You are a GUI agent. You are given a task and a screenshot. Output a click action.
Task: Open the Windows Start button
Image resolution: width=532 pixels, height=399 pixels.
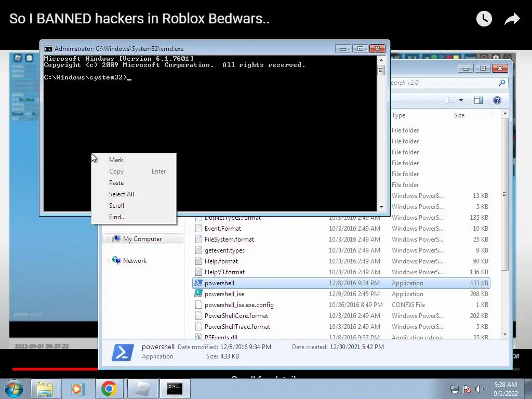(x=14, y=389)
